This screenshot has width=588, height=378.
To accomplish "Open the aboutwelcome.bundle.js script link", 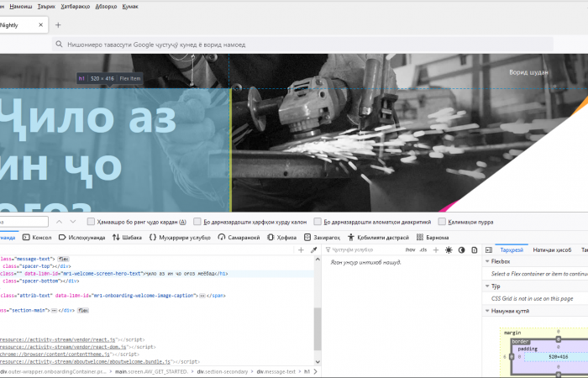I will (85, 362).
